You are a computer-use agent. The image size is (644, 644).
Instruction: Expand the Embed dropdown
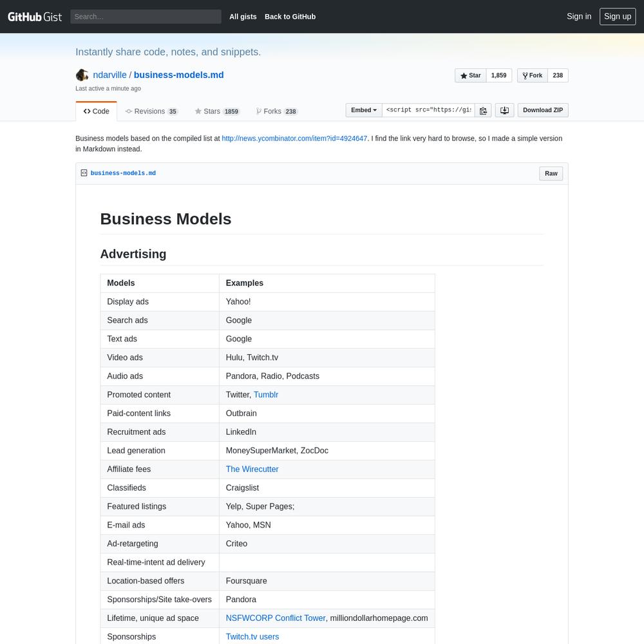click(364, 110)
